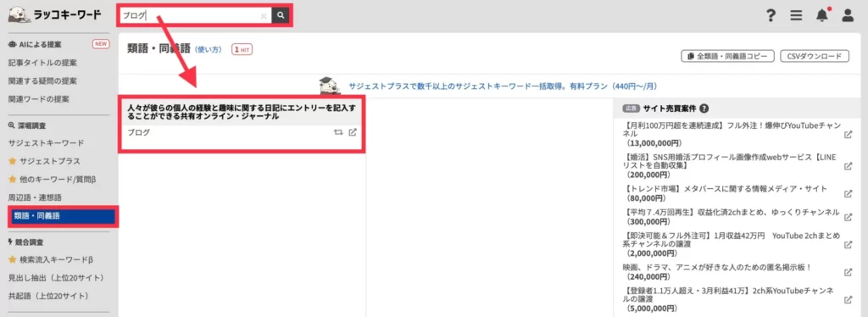This screenshot has height=317, width=868.
Task: Clear the search field with the x icon
Action: (264, 16)
